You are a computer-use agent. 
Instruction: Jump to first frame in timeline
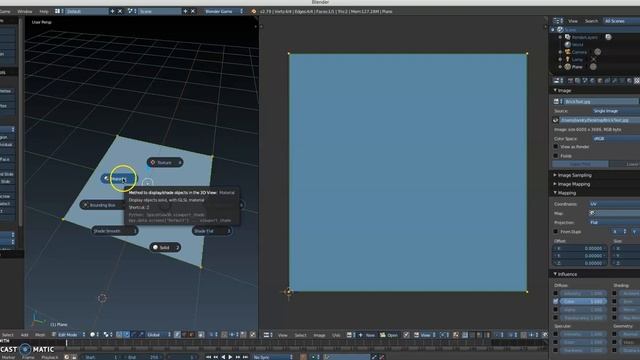pyautogui.click(x=209, y=357)
